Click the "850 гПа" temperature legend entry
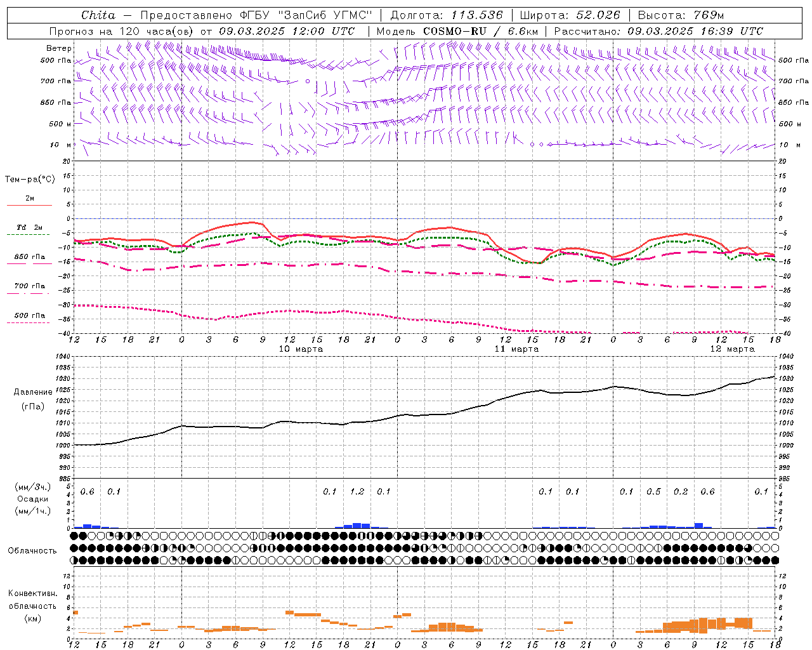Image resolution: width=812 pixels, height=650 pixels. 30,257
